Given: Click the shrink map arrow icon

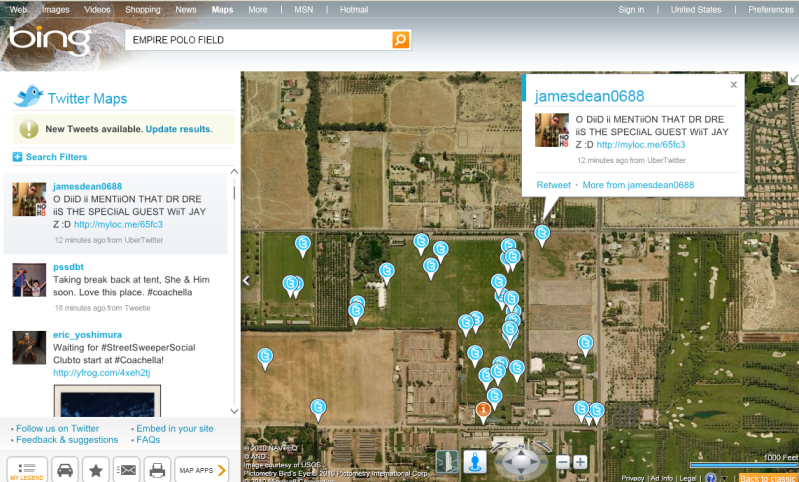Looking at the screenshot, I should pyautogui.click(x=794, y=78).
